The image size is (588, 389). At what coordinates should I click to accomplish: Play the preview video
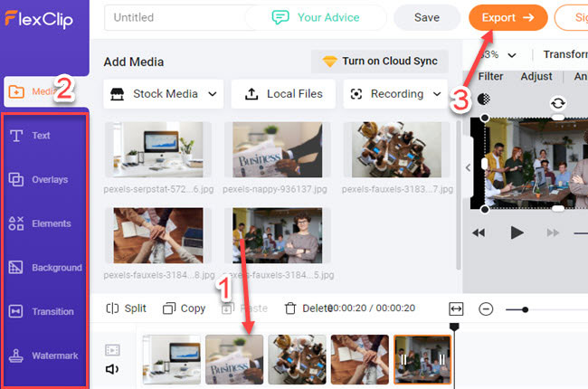pos(517,232)
